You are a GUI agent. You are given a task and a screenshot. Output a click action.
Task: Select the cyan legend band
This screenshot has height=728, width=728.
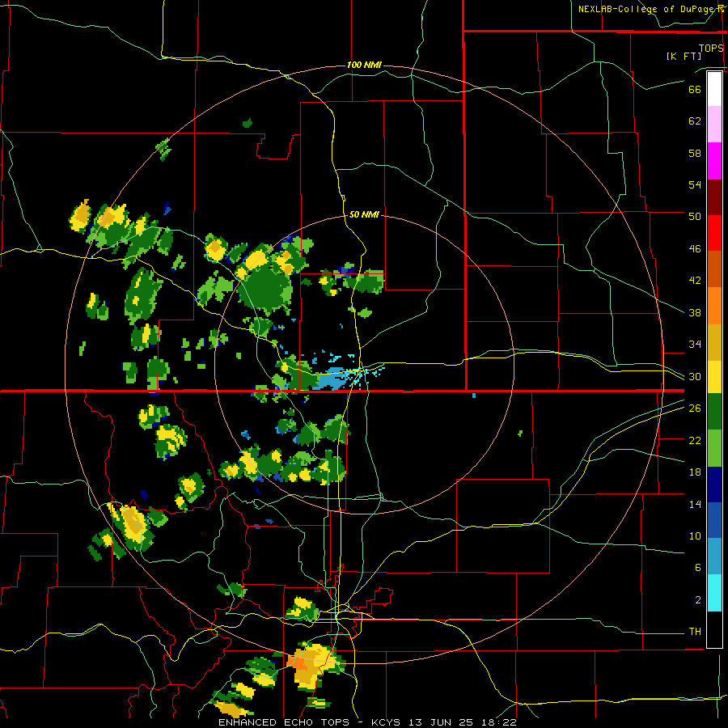(714, 592)
